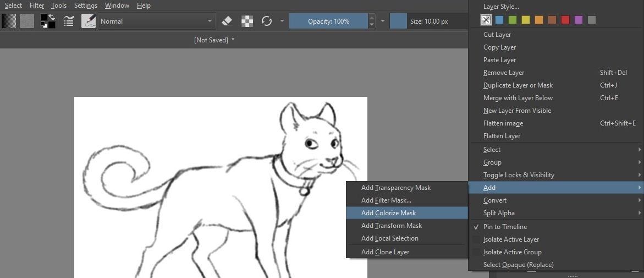
Task: Reload the original brush preset
Action: [x=267, y=21]
